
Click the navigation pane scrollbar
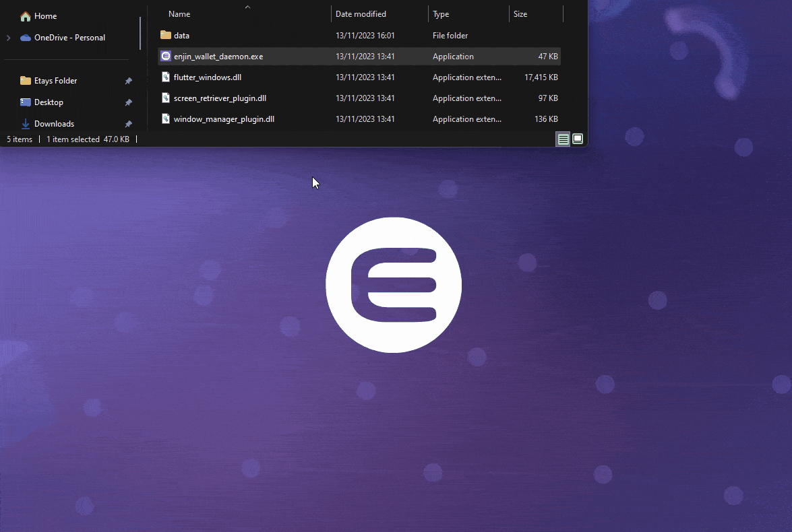coord(140,33)
